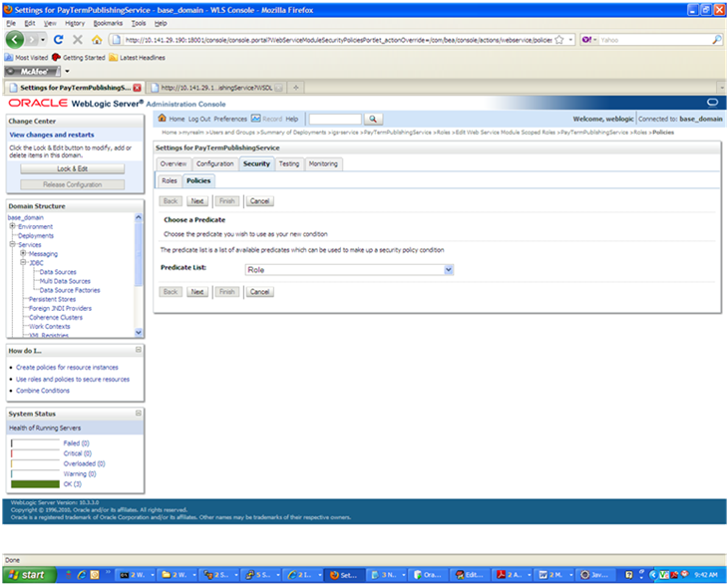Expand the Messaging tree node
This screenshot has width=728, height=585.
(x=23, y=253)
